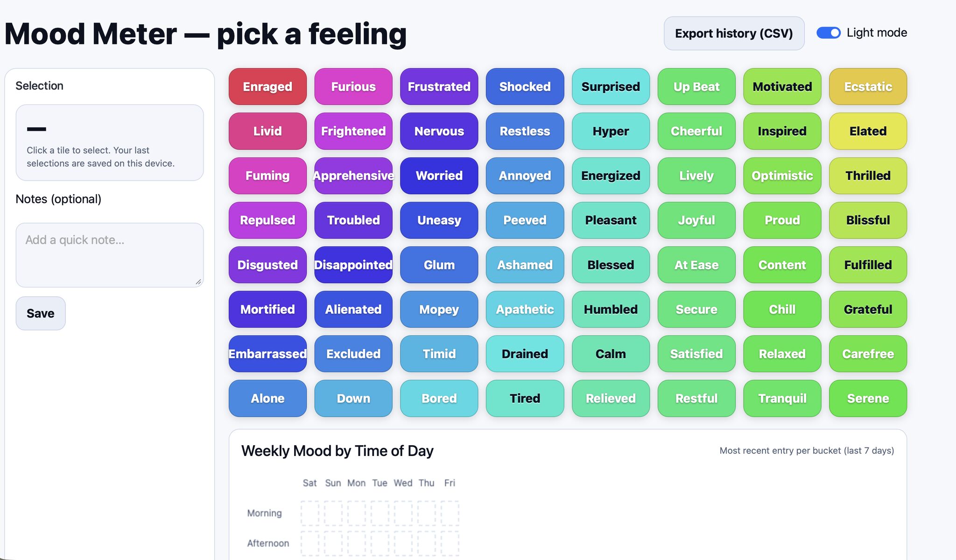Click the quick note text area
Viewport: 956px width, 560px height.
[110, 254]
